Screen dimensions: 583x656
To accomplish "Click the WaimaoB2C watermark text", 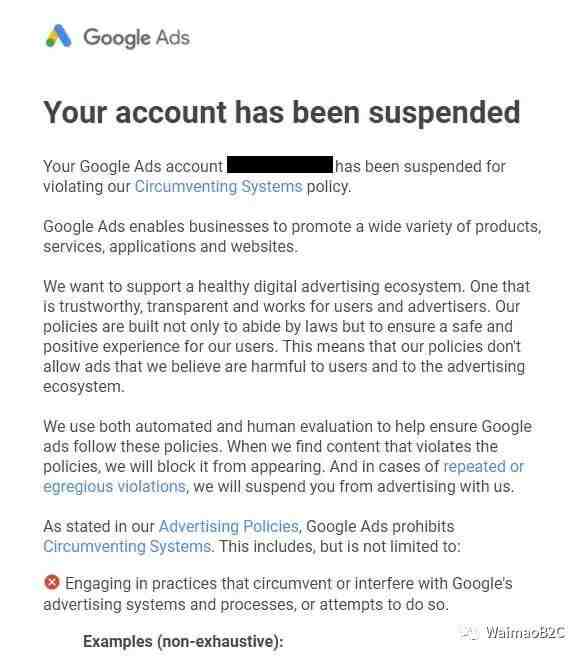I will click(525, 632).
